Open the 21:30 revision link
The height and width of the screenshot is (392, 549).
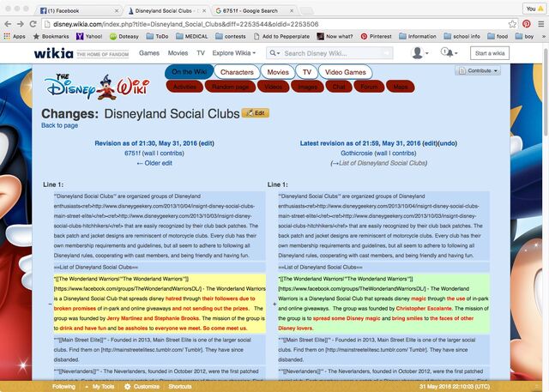[146, 143]
